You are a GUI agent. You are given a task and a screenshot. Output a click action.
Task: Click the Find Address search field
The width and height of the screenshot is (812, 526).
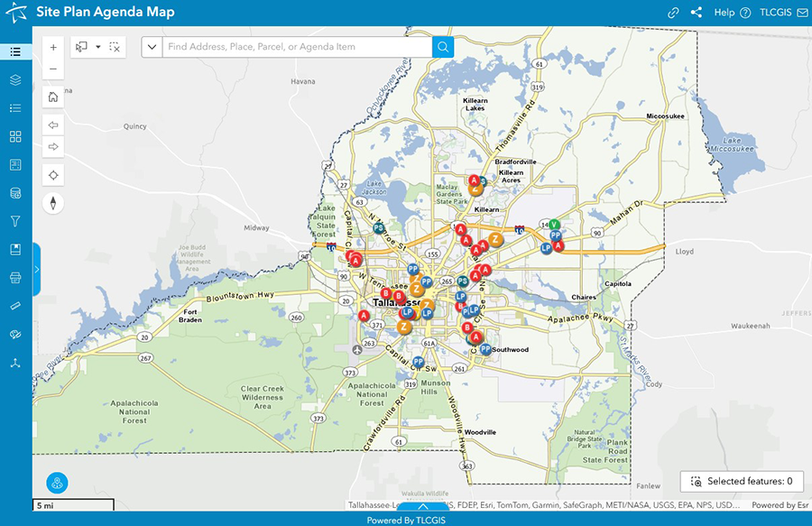click(289, 45)
